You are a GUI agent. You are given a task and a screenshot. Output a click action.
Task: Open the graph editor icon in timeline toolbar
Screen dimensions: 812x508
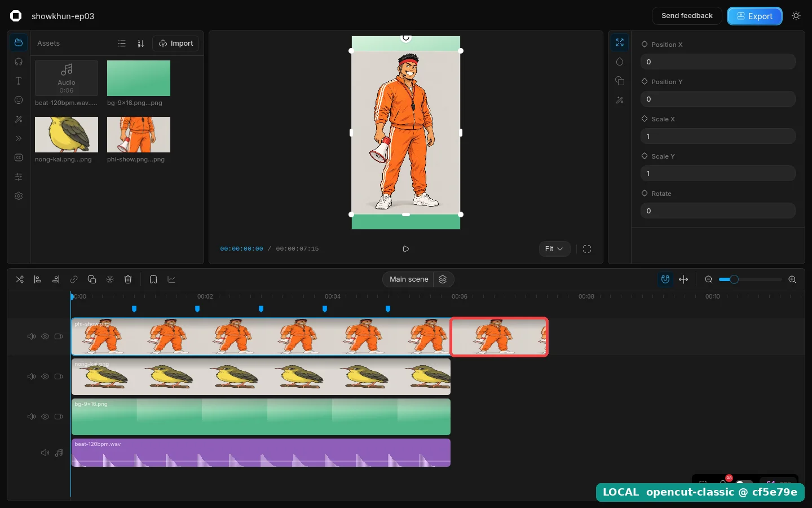[x=171, y=279]
